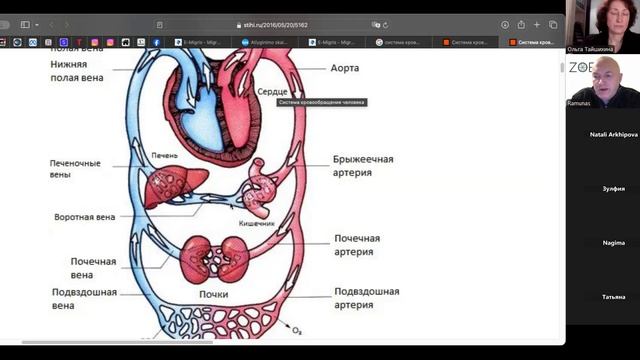Click the 'Почки' label

tap(213, 294)
